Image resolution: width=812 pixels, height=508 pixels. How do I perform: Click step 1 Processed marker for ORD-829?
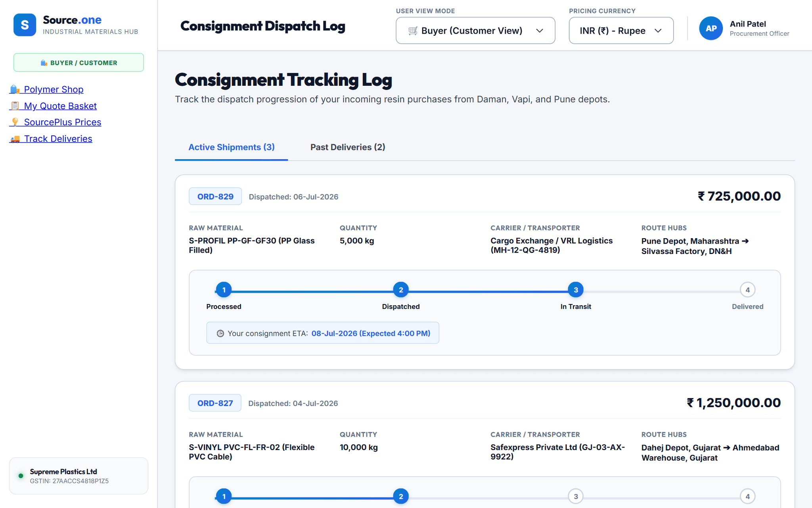(x=224, y=290)
